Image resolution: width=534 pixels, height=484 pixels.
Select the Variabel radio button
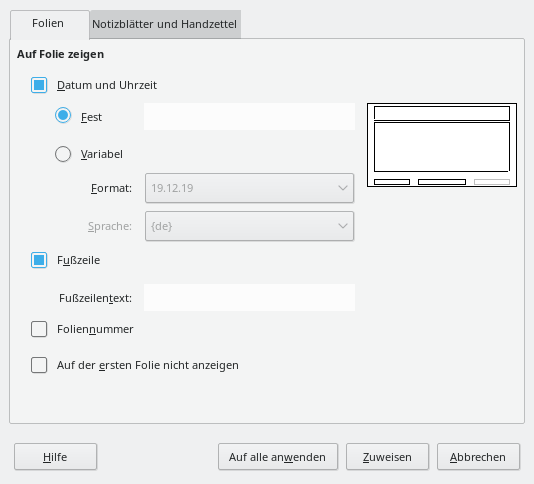[63, 154]
